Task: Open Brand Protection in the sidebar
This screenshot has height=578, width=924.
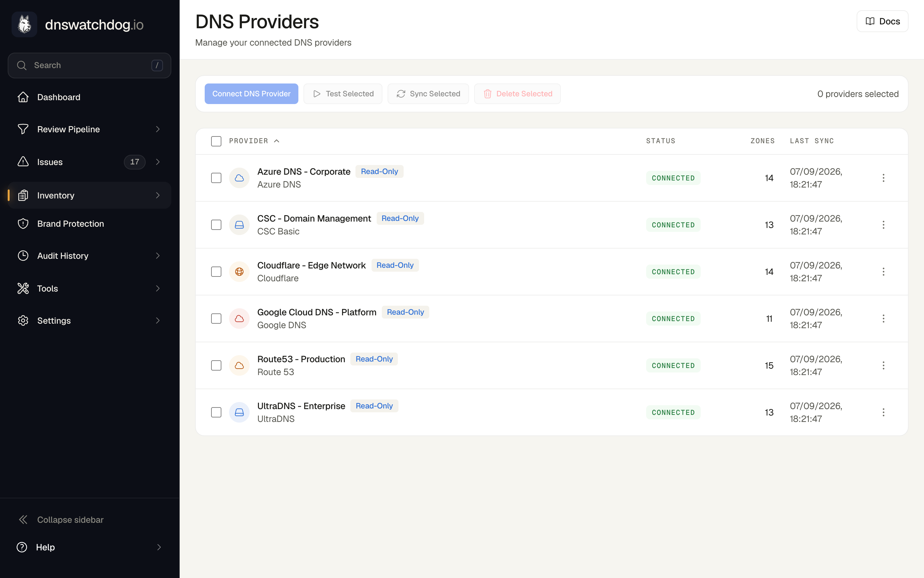Action: coord(89,223)
